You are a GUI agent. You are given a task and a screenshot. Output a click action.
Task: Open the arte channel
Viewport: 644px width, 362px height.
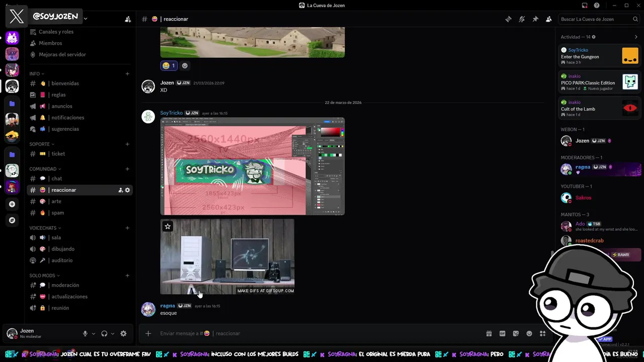[x=80, y=201]
